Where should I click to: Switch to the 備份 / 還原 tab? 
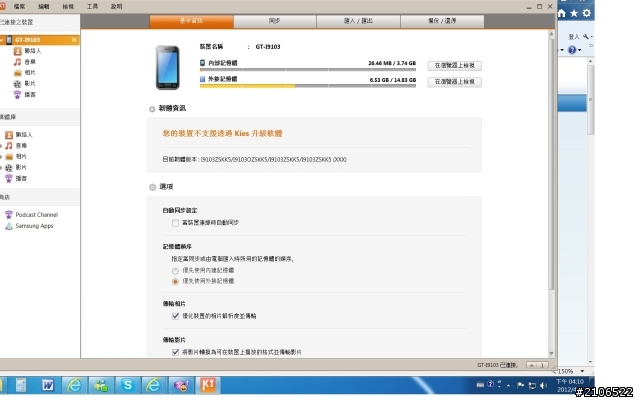442,21
